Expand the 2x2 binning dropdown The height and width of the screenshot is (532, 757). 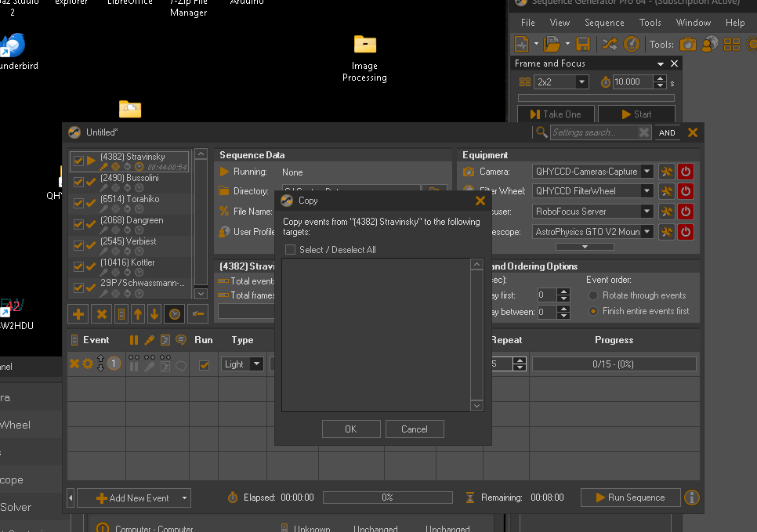point(581,81)
